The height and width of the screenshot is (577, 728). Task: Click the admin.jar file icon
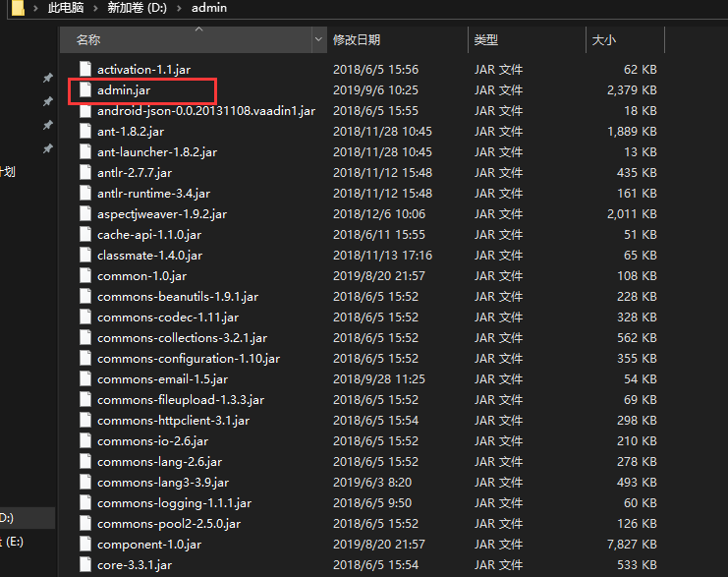[x=85, y=89]
